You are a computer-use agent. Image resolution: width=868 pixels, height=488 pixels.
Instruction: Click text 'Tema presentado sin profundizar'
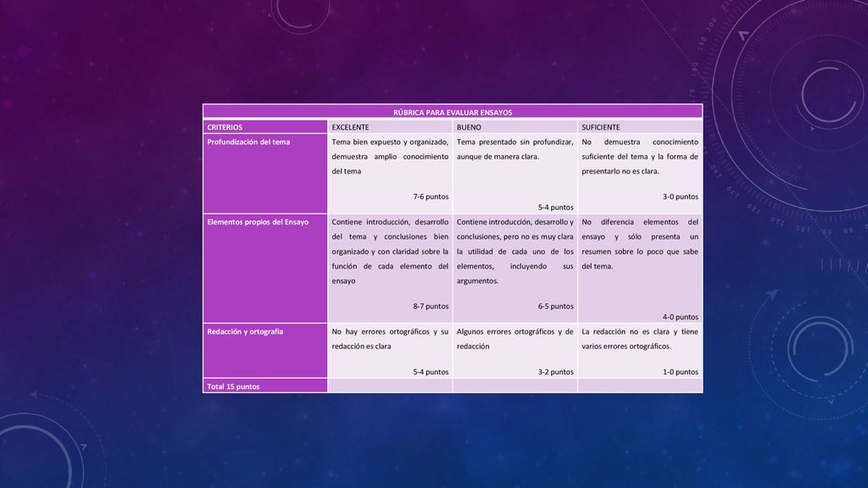[515, 142]
